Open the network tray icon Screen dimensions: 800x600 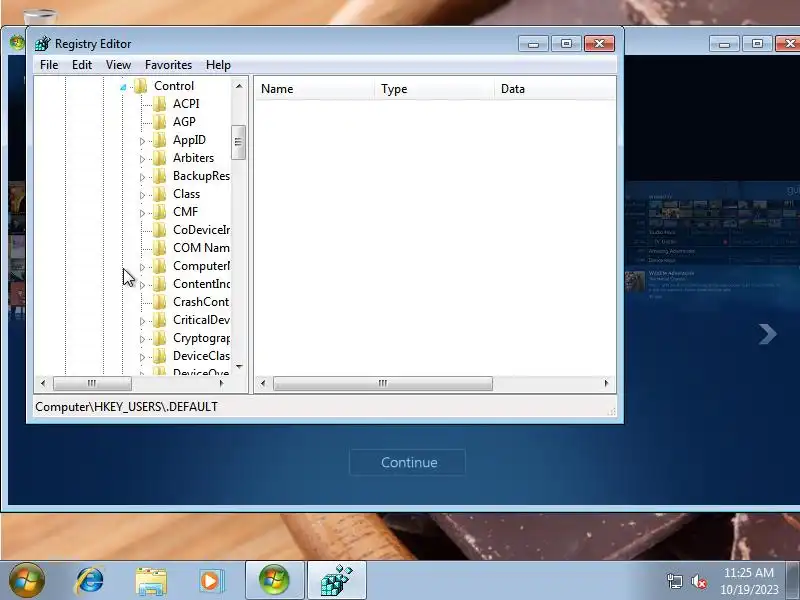674,581
